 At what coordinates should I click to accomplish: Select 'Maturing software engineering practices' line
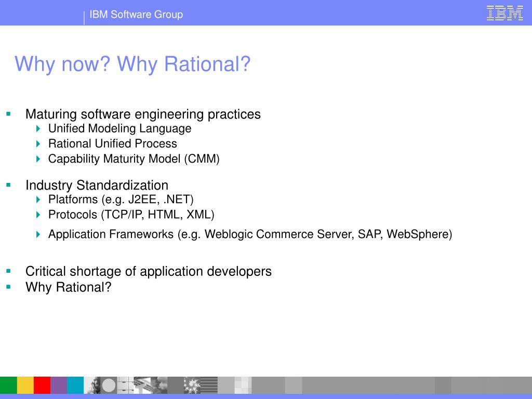[x=143, y=114]
